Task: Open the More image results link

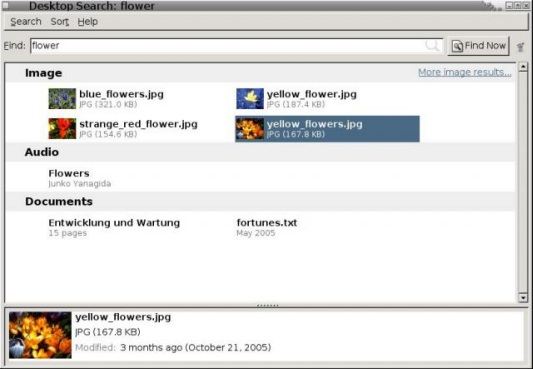Action: (x=464, y=72)
